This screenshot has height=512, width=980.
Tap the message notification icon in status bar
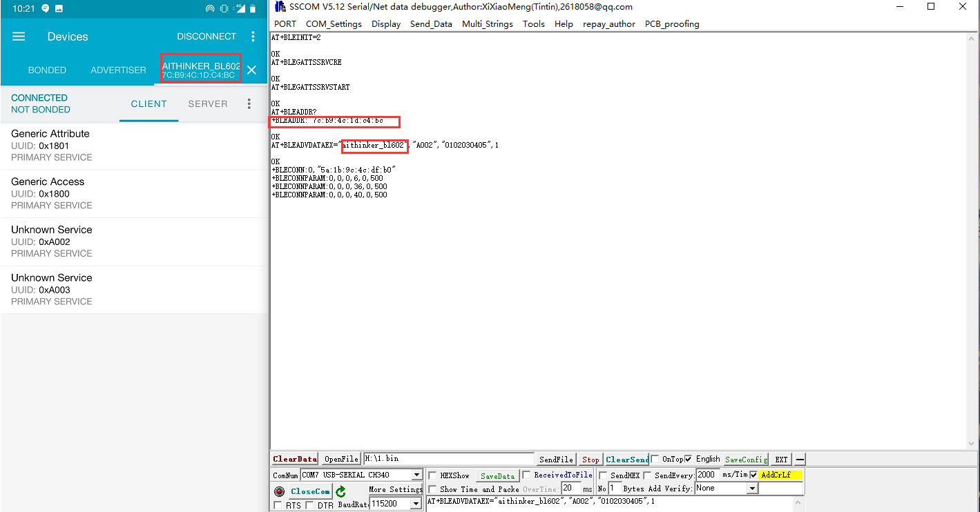coord(46,8)
